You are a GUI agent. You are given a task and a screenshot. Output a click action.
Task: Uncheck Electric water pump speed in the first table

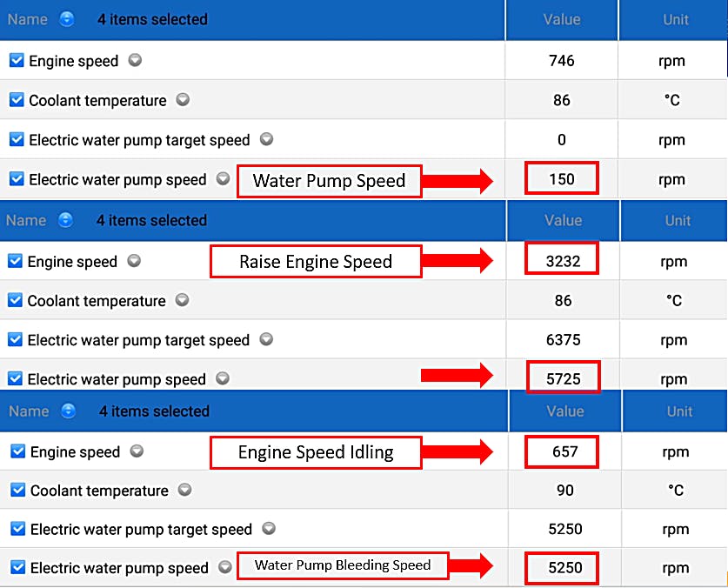(16, 179)
